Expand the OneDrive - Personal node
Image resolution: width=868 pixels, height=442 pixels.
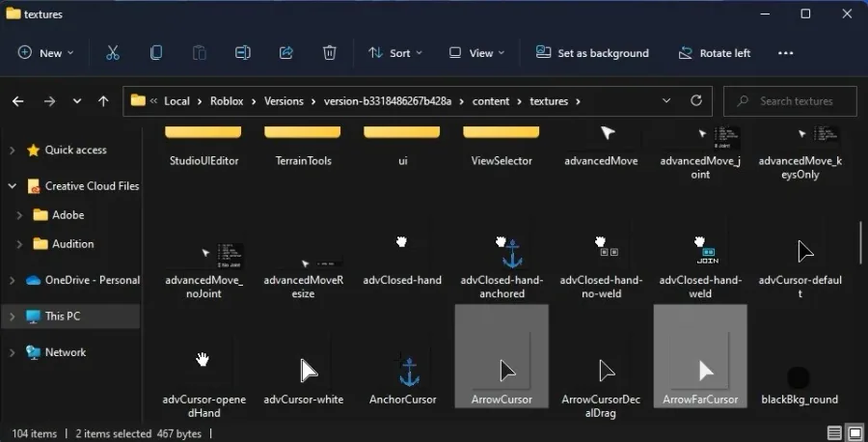click(12, 280)
